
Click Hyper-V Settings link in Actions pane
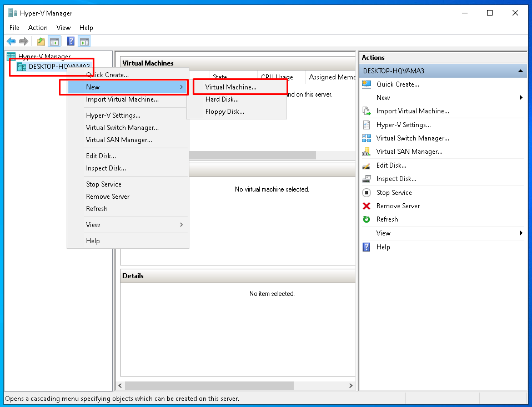(x=403, y=125)
